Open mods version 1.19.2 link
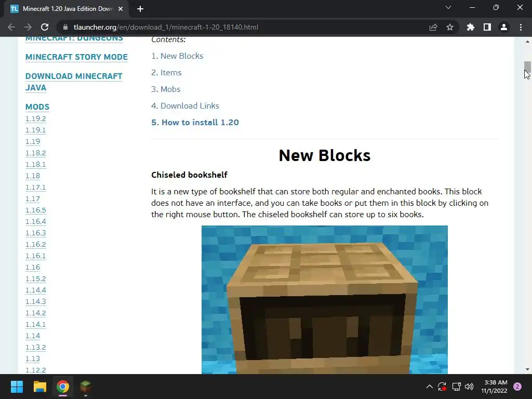Image resolution: width=532 pixels, height=399 pixels. click(36, 119)
